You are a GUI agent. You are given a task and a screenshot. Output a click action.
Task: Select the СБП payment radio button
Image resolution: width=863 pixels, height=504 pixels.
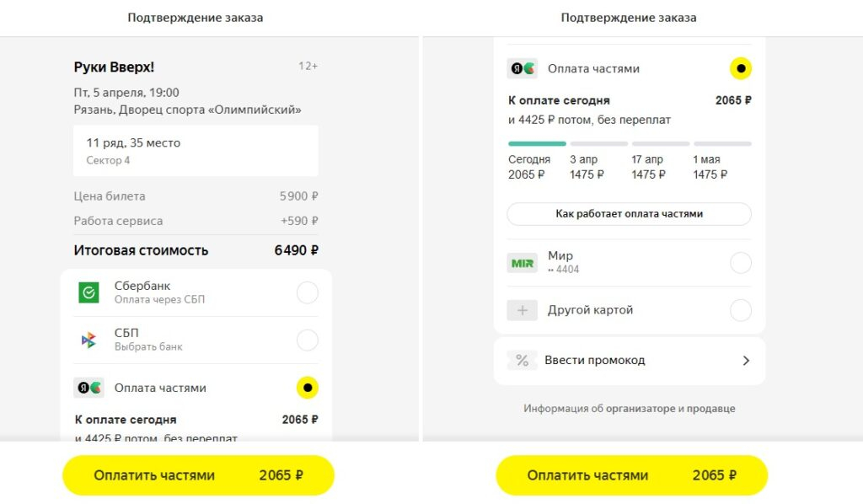point(308,340)
